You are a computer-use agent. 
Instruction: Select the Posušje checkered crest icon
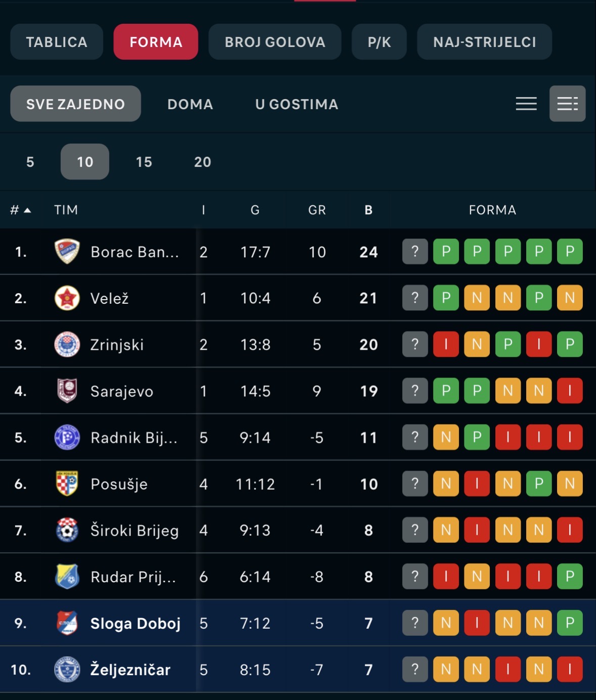pyautogui.click(x=67, y=484)
